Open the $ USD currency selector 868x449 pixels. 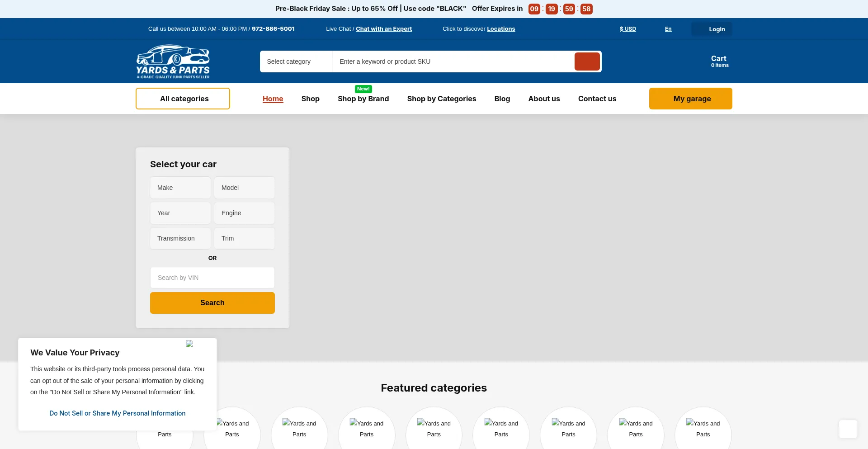click(627, 29)
